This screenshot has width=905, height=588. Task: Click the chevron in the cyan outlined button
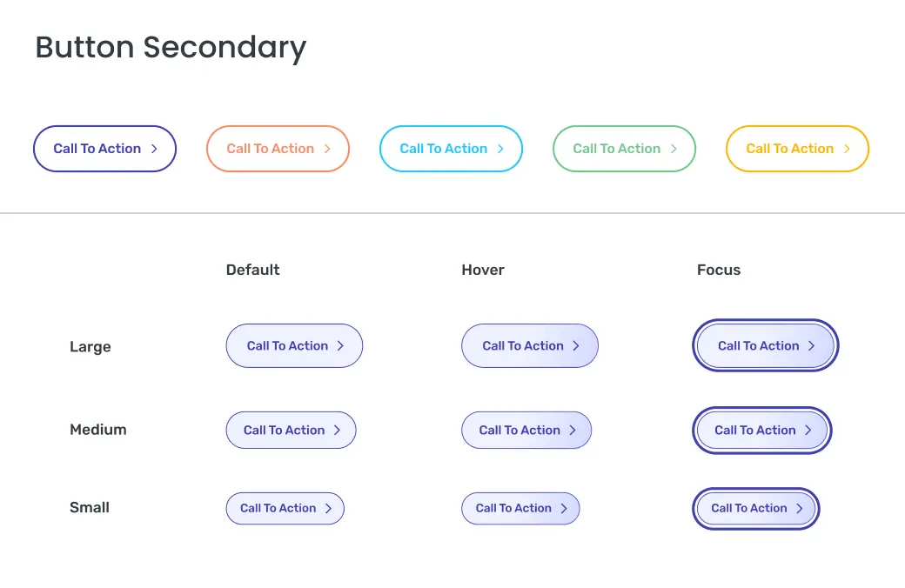tap(500, 149)
